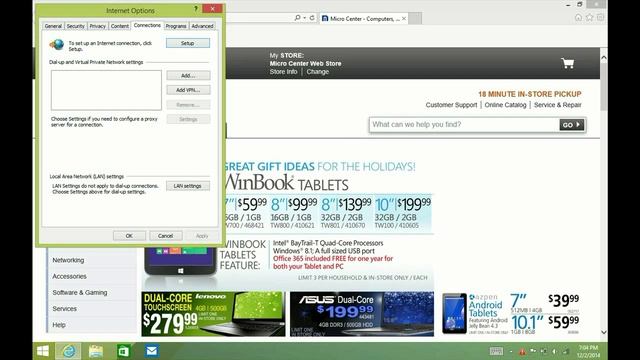Go to the Programs tab
This screenshot has width=640, height=360.
point(176,26)
